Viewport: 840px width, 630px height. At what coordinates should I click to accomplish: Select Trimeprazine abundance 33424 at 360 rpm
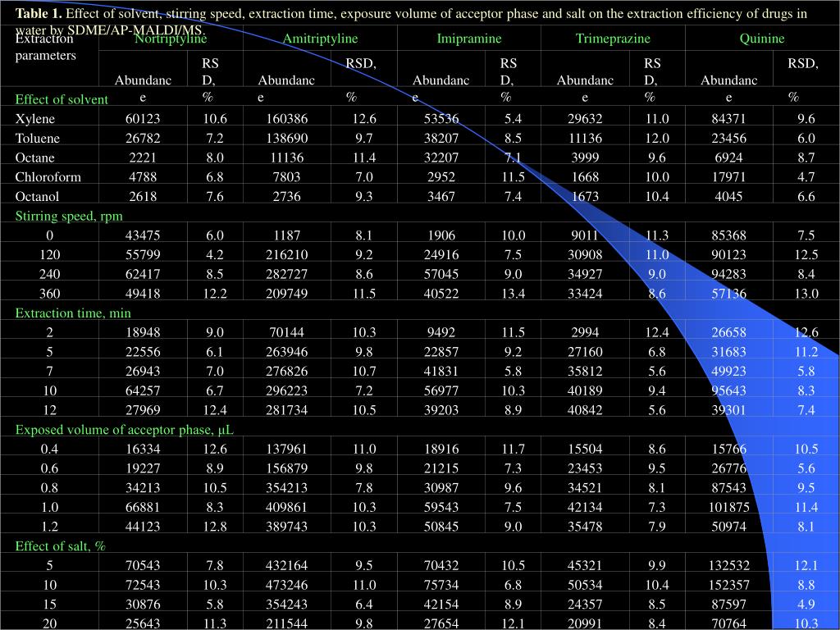[x=585, y=294]
